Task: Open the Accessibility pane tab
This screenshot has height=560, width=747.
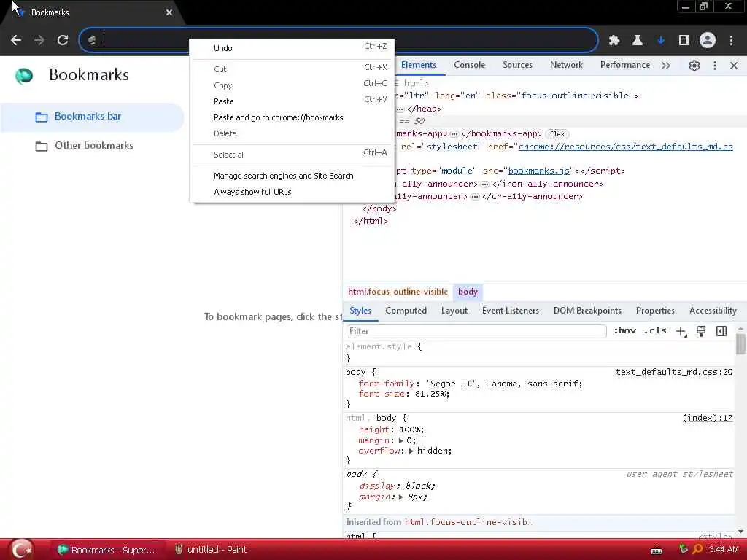Action: (713, 311)
